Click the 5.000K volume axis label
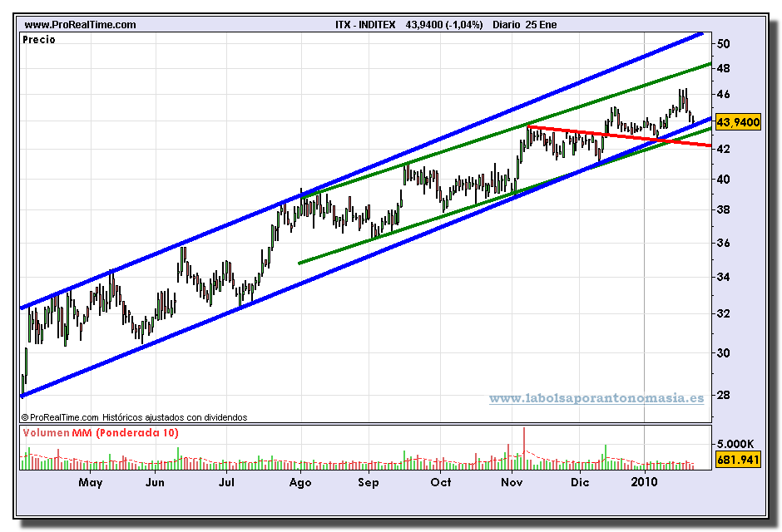Viewport: 782px width, 532px height. 735,444
